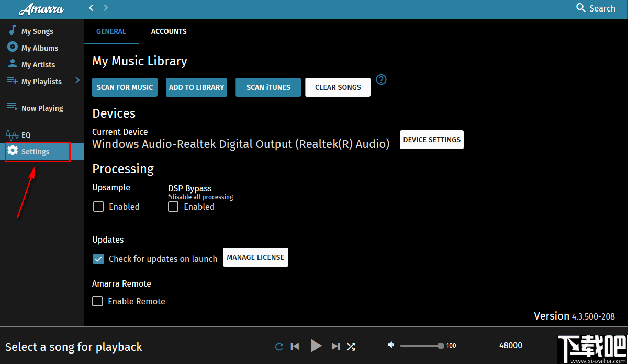Click the Now Playing queue icon
The width and height of the screenshot is (628, 364).
[13, 107]
